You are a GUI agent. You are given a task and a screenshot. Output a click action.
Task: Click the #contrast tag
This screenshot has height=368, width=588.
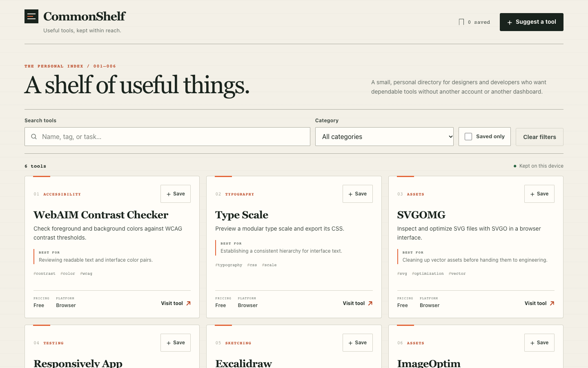click(45, 274)
